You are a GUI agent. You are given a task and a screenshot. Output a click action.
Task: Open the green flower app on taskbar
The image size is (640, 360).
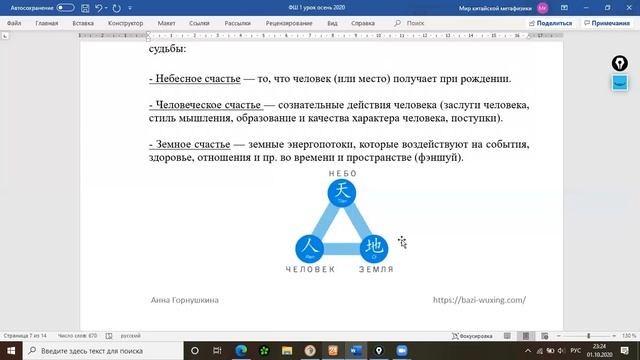click(264, 351)
